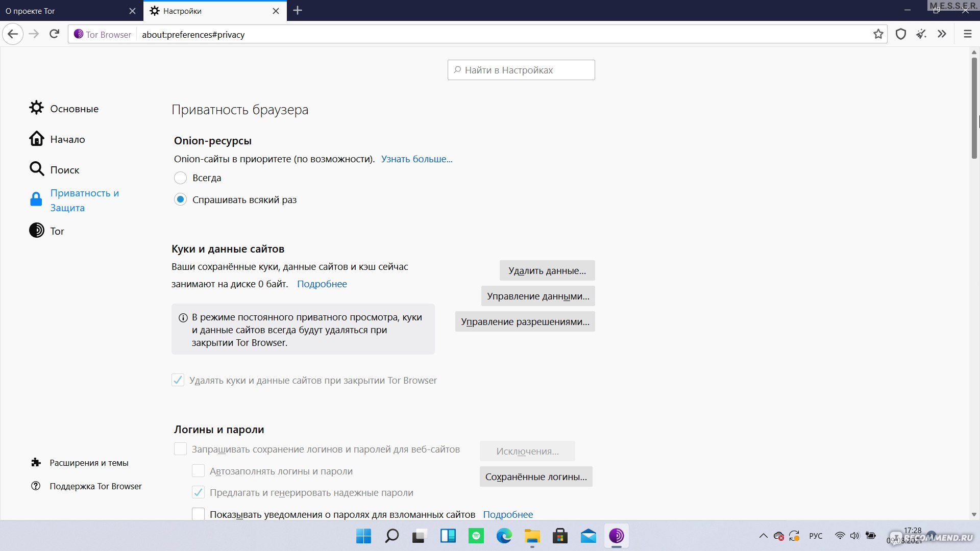Click Подробнее link for cookies info
This screenshot has height=551, width=980.
click(323, 283)
